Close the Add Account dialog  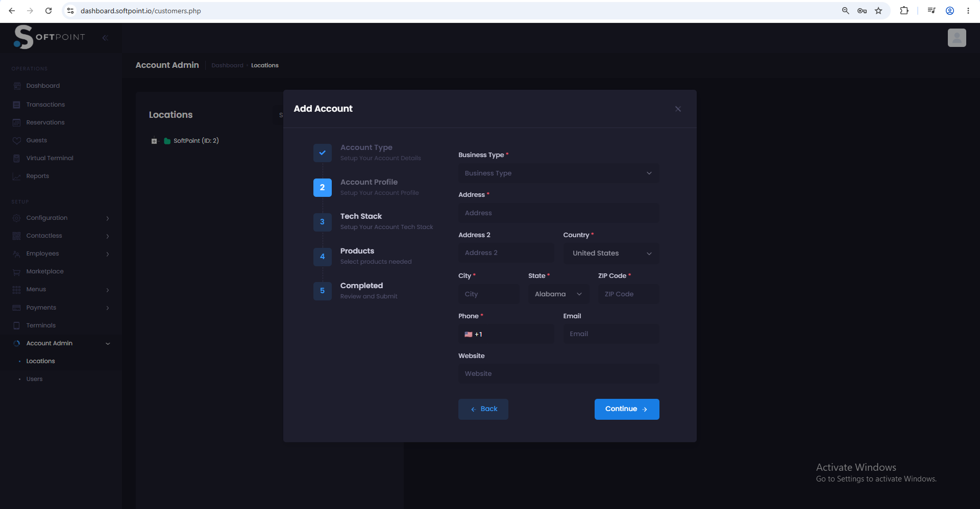678,109
